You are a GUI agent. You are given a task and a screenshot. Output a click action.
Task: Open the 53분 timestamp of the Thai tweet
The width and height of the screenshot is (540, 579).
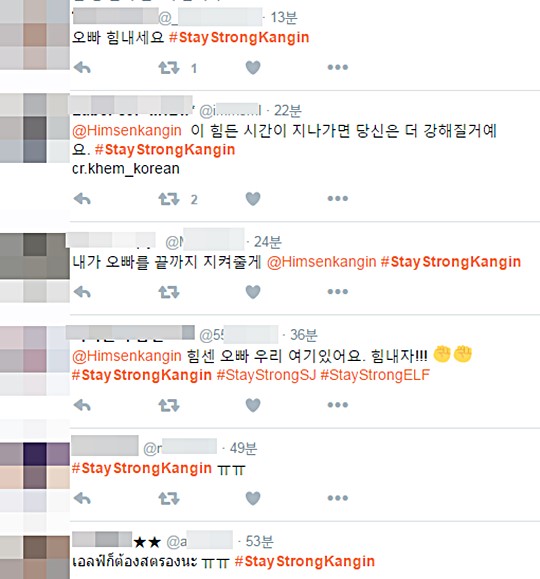(259, 541)
